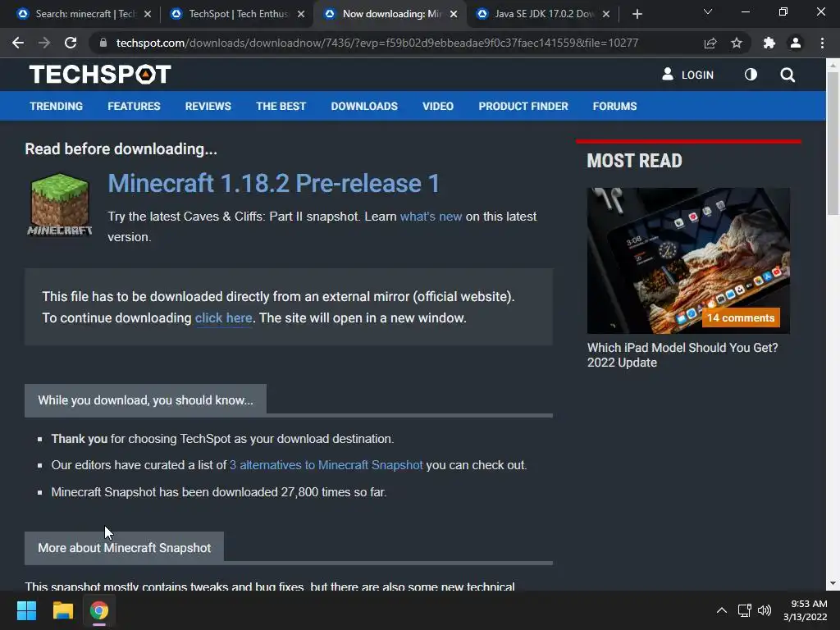
Task: Click the page vertical scrollbar thumb
Action: pos(833,142)
